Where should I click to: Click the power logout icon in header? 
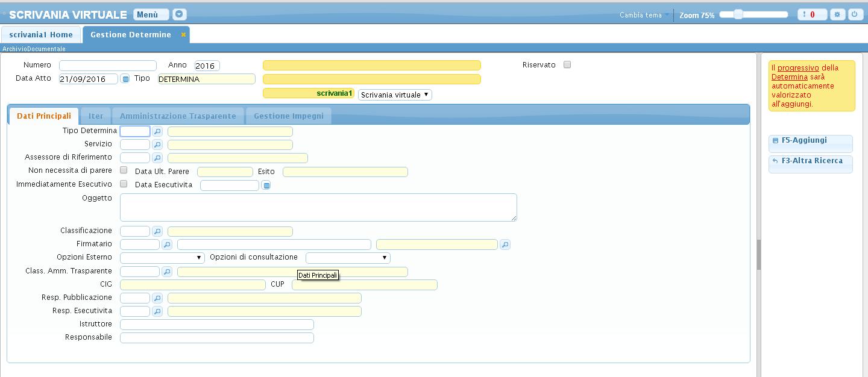(x=854, y=14)
